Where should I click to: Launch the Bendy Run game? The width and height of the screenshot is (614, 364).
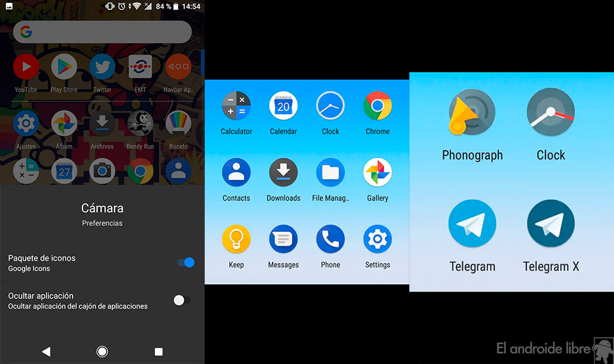pos(140,124)
